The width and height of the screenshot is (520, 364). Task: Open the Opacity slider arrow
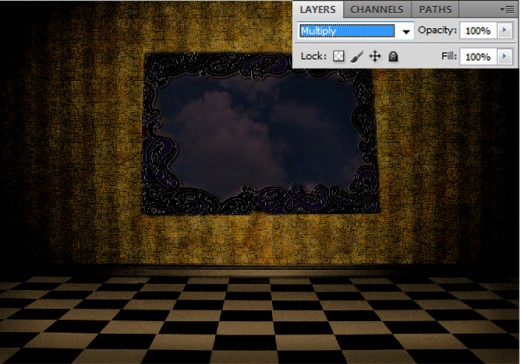(505, 31)
